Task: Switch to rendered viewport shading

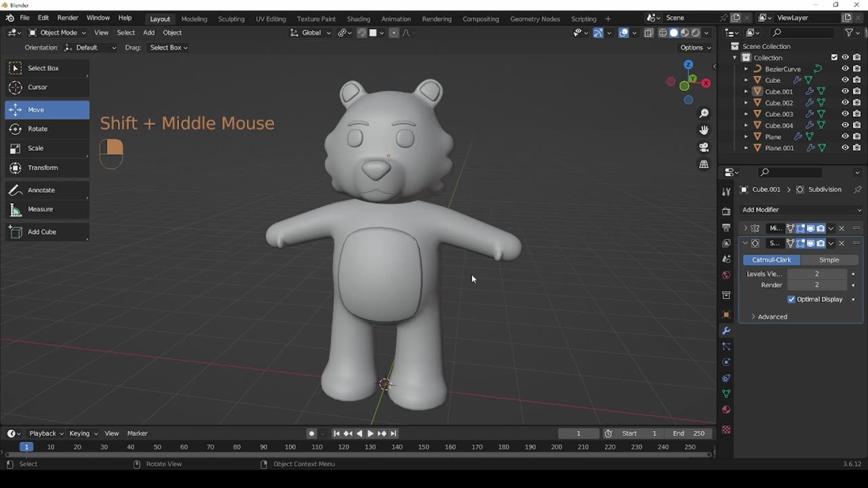Action: (x=695, y=33)
